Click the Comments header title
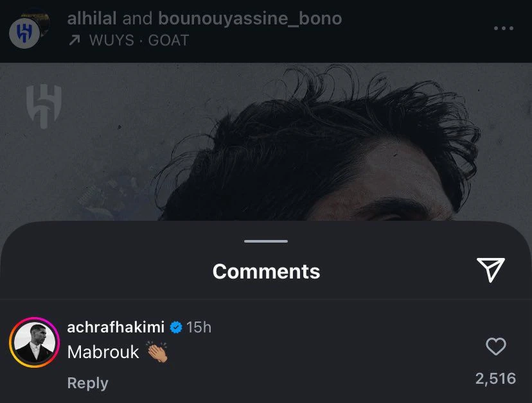Screen dimensions: 532x403 pyautogui.click(x=266, y=271)
